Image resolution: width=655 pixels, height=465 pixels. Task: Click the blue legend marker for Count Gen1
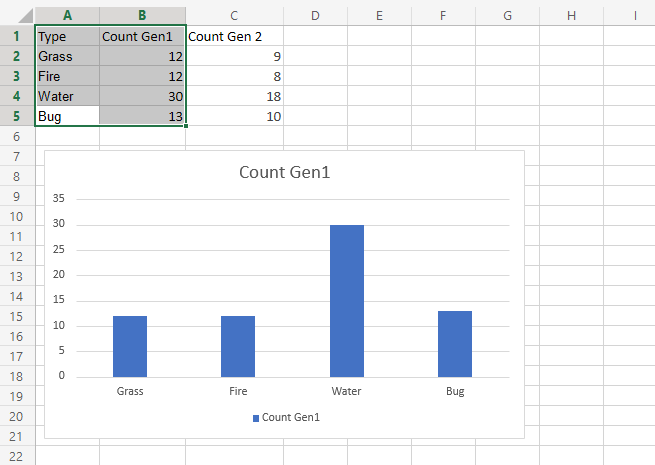256,418
